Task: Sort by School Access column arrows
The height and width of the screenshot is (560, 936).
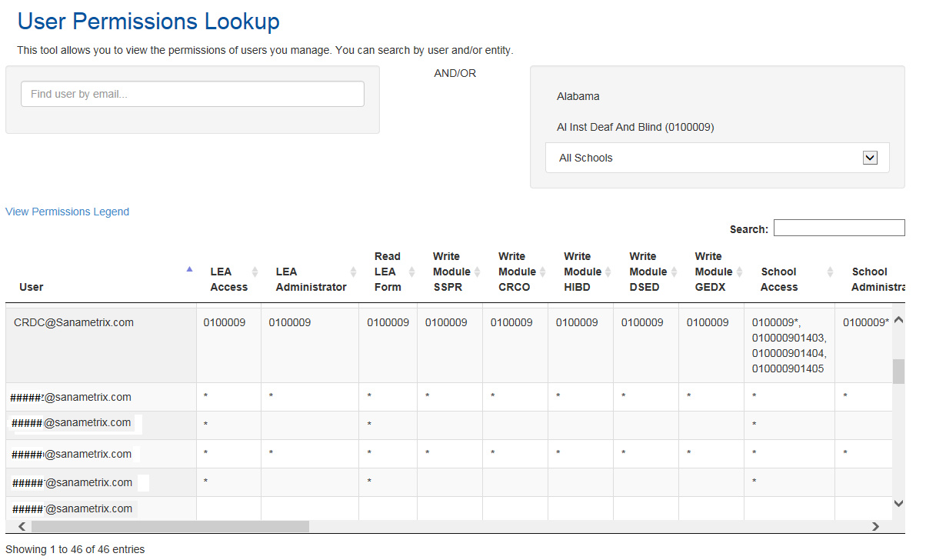Action: click(830, 272)
